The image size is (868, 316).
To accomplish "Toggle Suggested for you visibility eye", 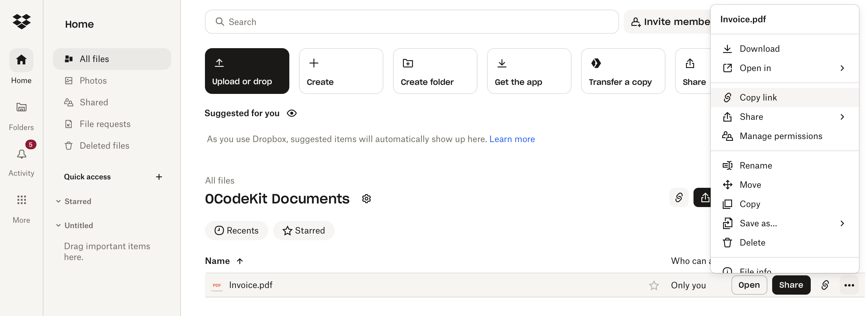I will (x=291, y=113).
